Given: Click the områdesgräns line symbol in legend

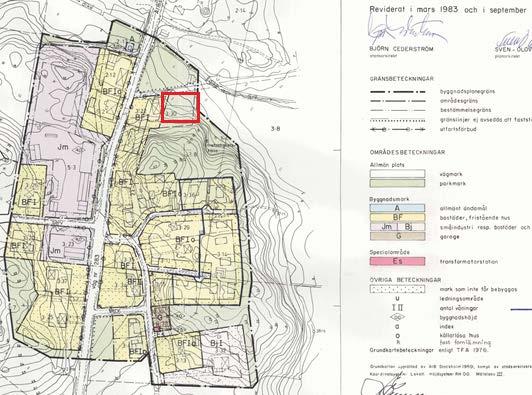Looking at the screenshot, I should tap(397, 101).
